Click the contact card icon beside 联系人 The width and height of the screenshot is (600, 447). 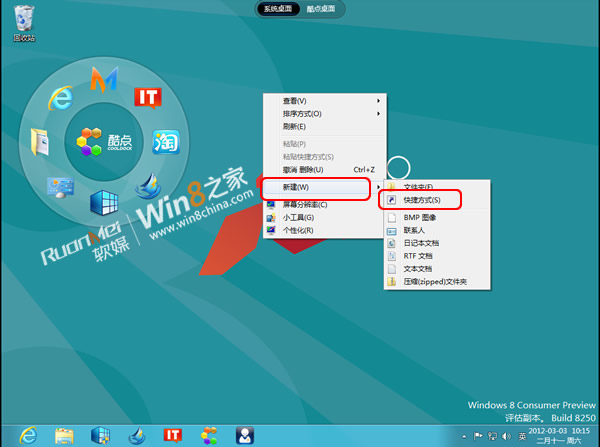tap(391, 231)
